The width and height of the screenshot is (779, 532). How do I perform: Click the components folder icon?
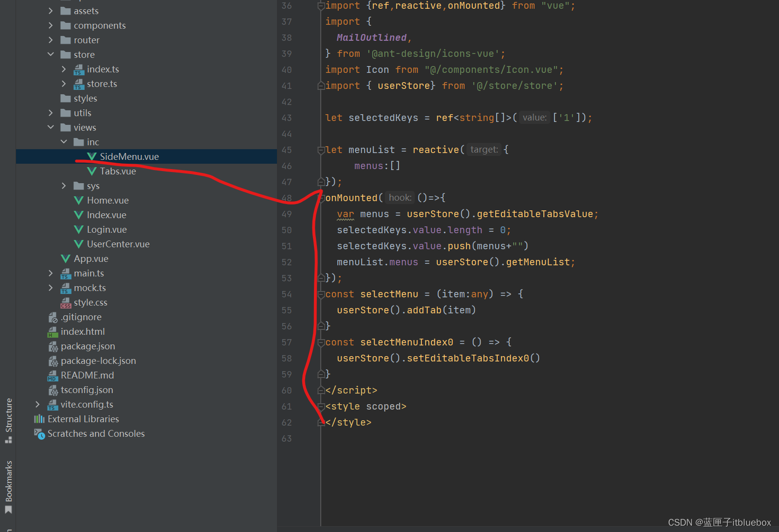(66, 25)
